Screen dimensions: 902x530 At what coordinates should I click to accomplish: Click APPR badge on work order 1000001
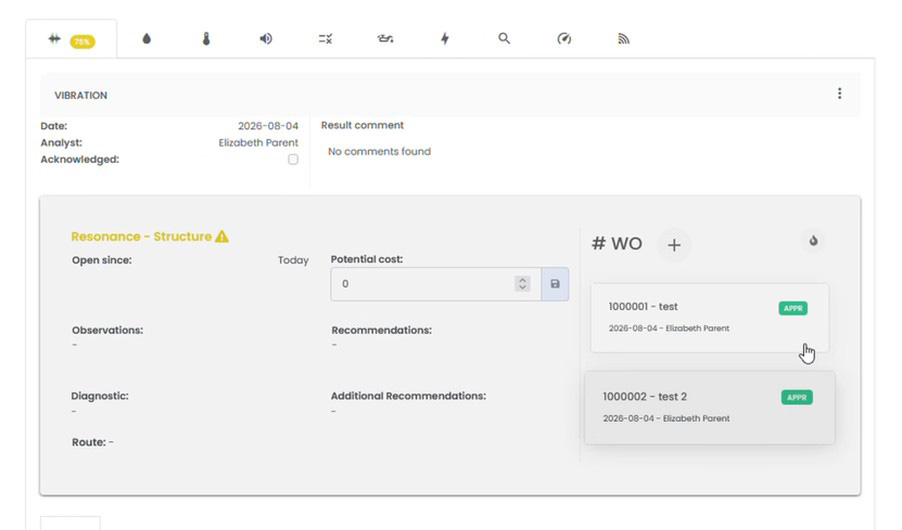pyautogui.click(x=793, y=308)
